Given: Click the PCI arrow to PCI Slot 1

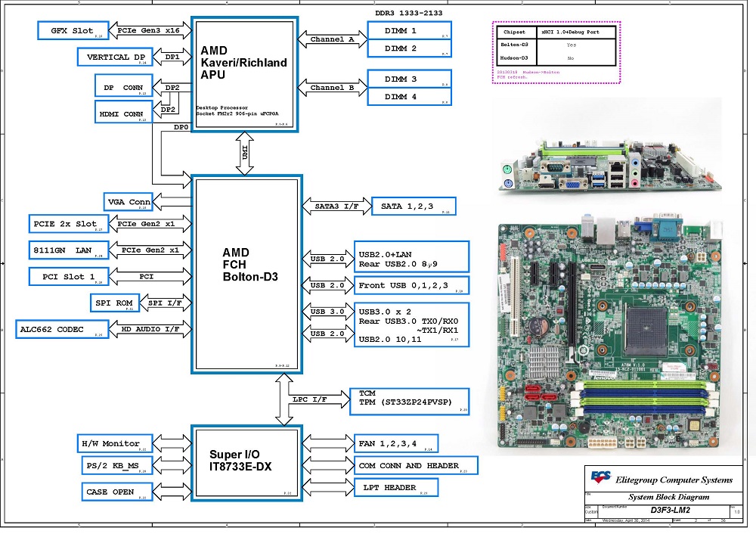Looking at the screenshot, I should coord(150,276).
